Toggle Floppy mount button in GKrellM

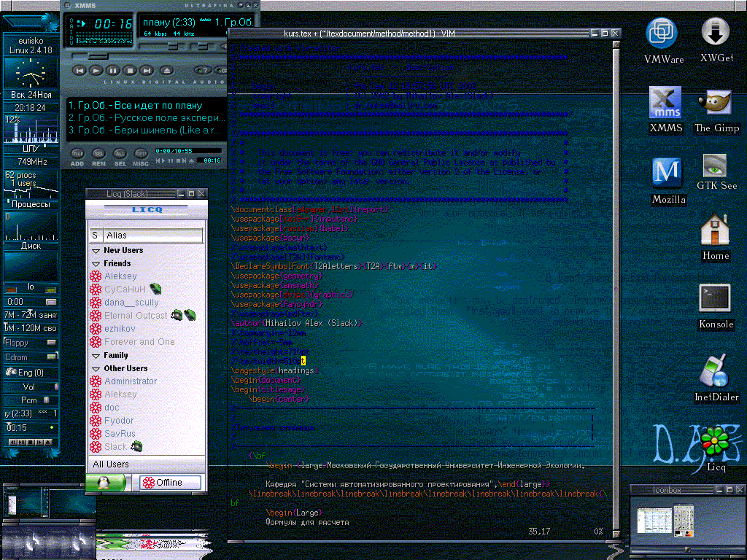click(52, 343)
